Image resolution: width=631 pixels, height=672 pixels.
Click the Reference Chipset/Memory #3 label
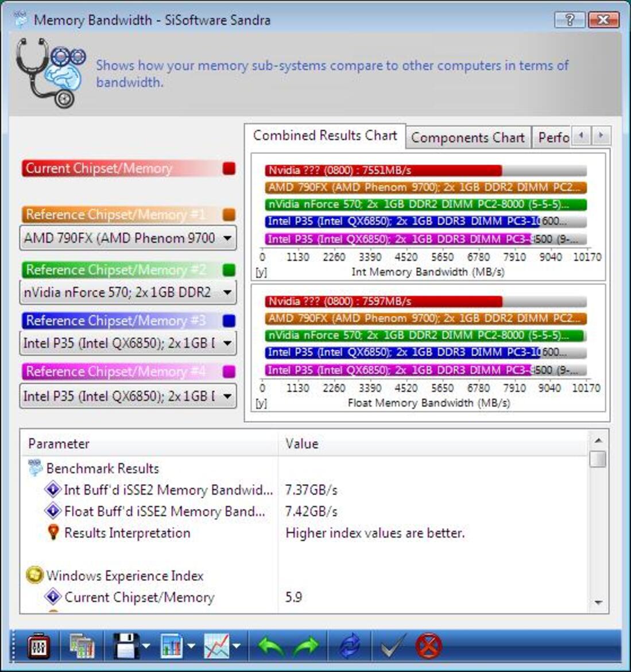(115, 320)
